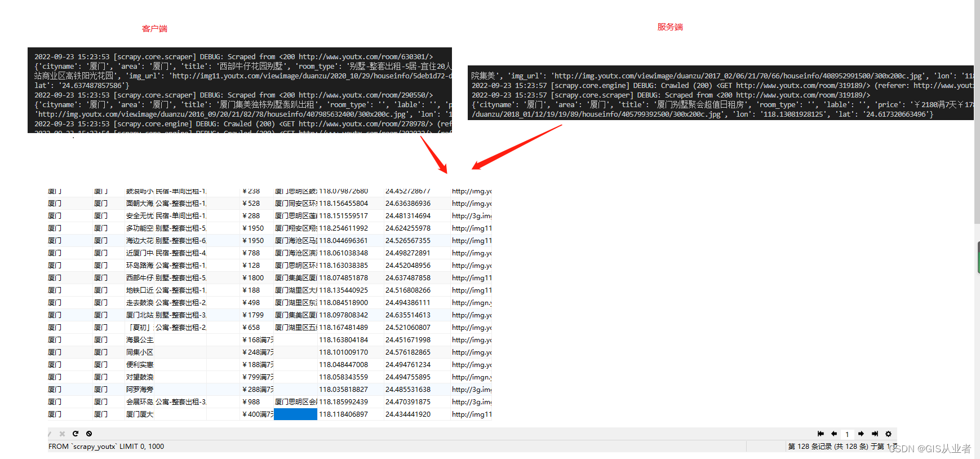Click the page number field showing 1

click(847, 434)
